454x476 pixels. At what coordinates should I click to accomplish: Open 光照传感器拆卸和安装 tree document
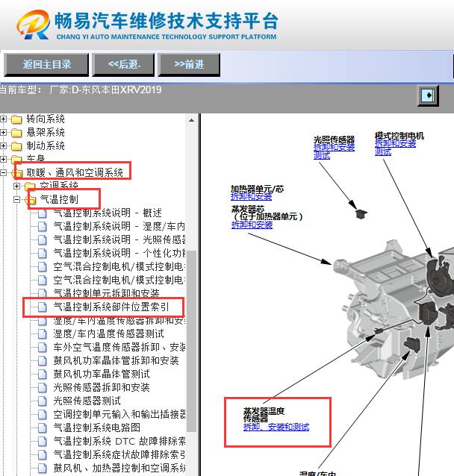pyautogui.click(x=102, y=387)
